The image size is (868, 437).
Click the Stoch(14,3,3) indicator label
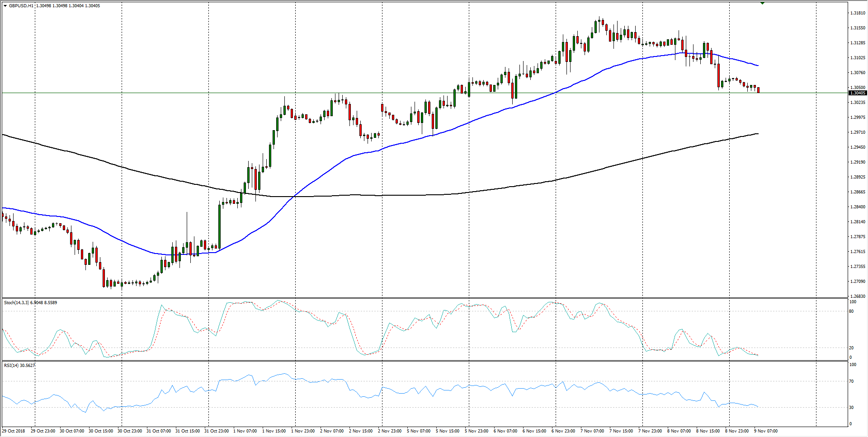(x=18, y=303)
